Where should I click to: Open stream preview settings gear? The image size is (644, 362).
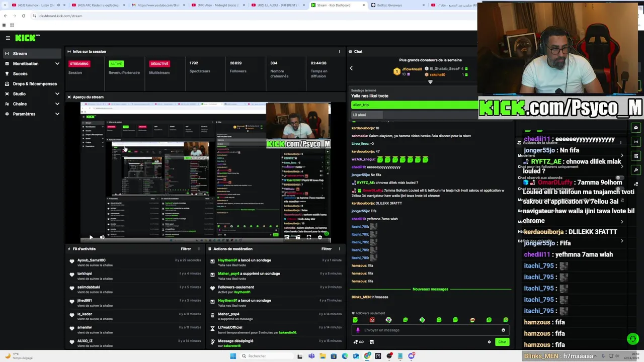(320, 237)
